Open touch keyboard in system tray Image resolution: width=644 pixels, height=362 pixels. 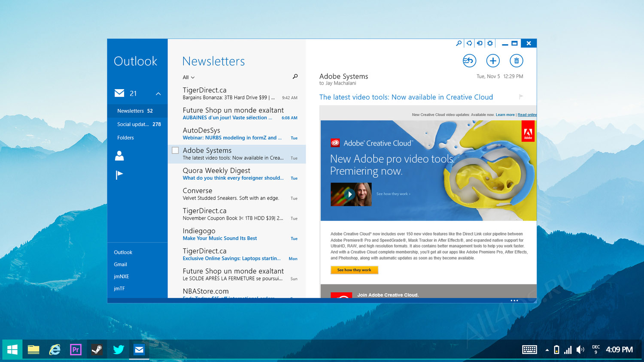[x=529, y=350]
